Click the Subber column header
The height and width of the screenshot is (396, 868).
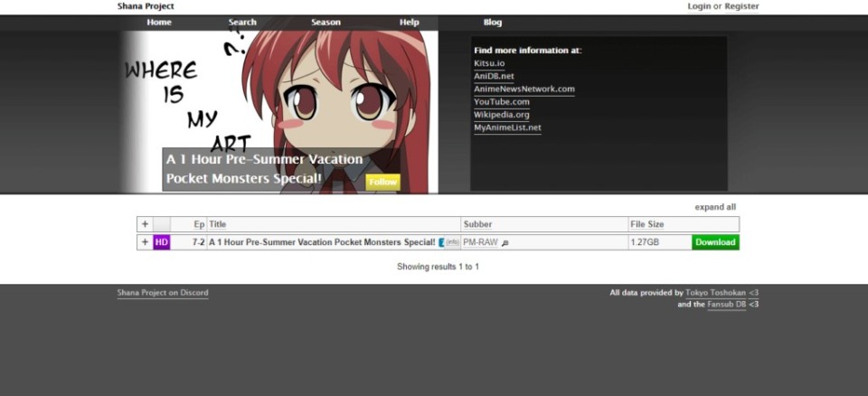click(x=477, y=224)
